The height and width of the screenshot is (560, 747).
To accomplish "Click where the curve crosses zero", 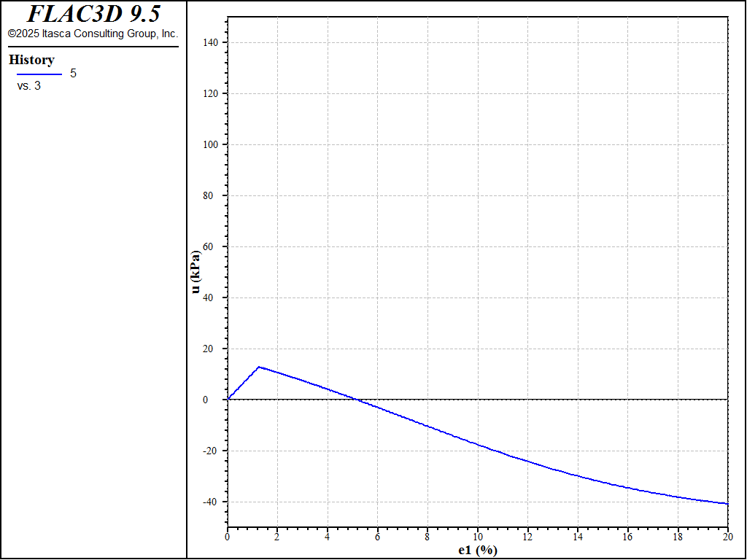I will point(355,400).
